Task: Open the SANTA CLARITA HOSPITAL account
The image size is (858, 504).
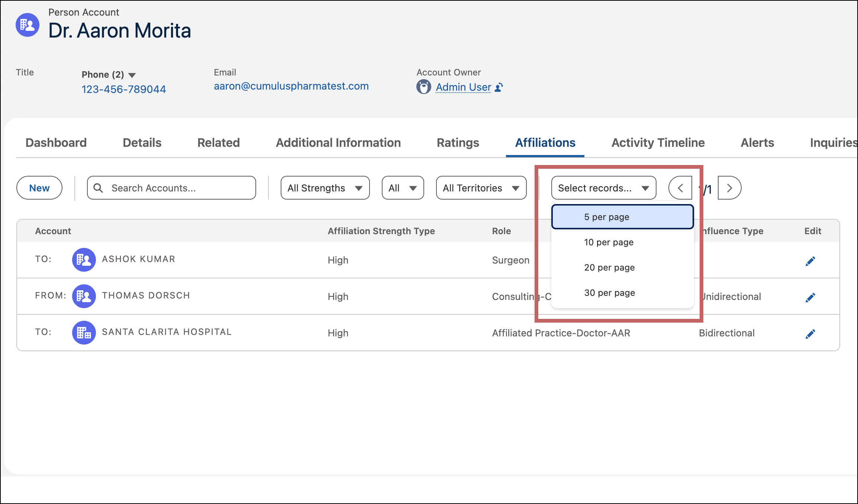Action: 167,332
